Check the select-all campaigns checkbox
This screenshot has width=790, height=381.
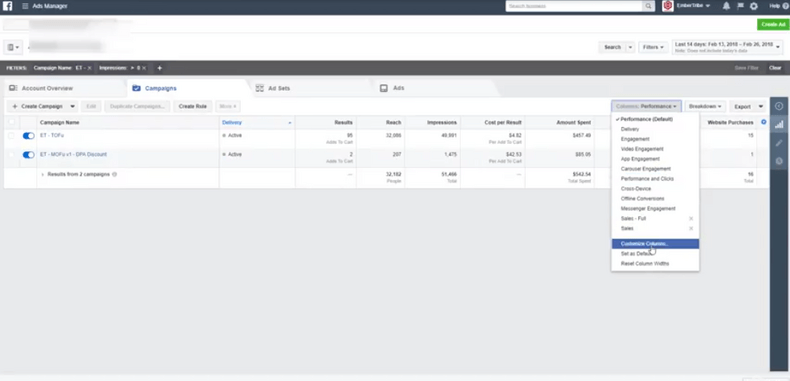(11, 122)
